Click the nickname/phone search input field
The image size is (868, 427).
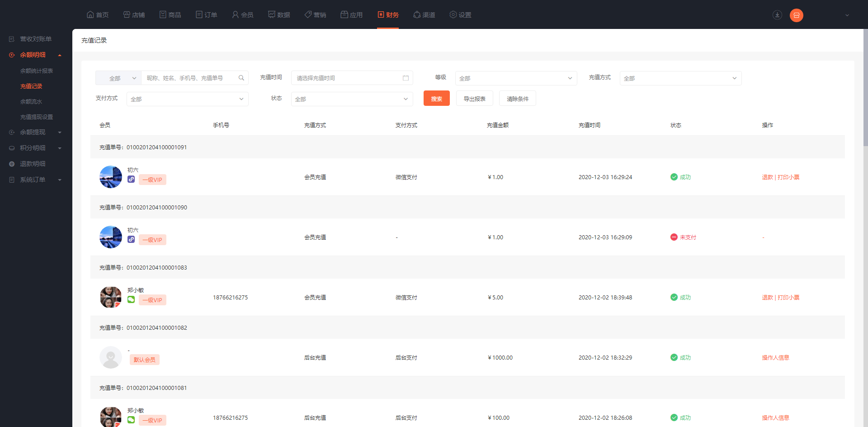click(190, 78)
